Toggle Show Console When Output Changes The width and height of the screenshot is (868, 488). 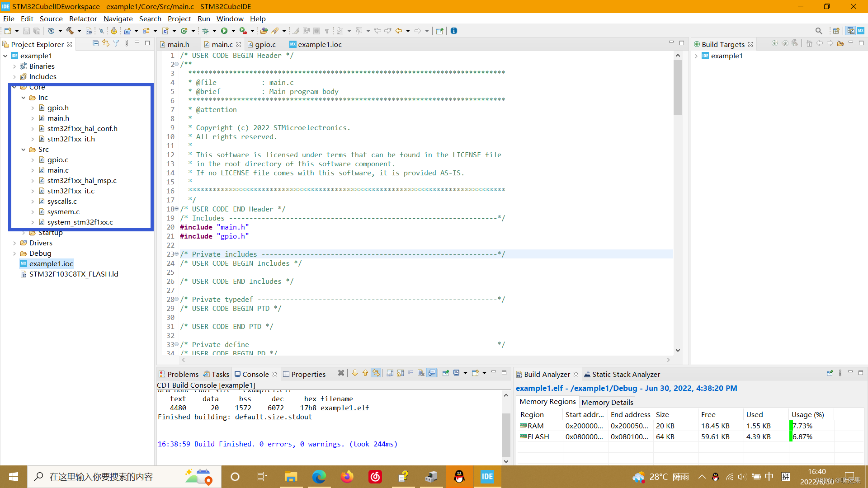coord(432,373)
